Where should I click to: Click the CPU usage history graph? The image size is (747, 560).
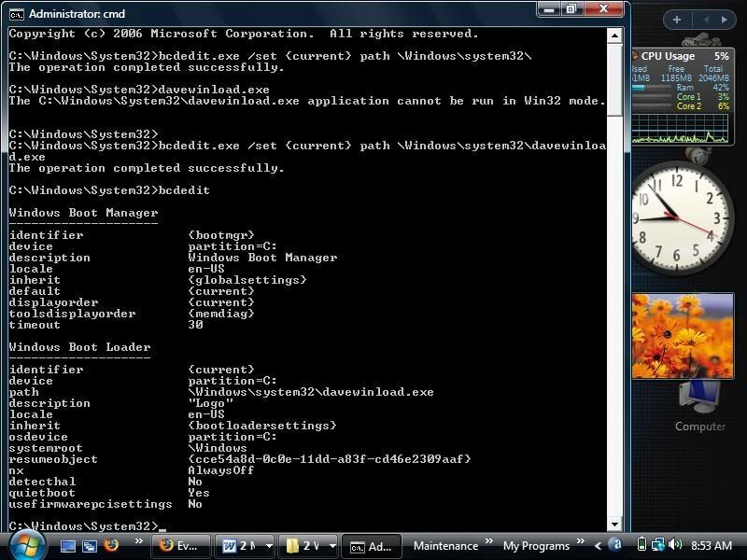(680, 128)
